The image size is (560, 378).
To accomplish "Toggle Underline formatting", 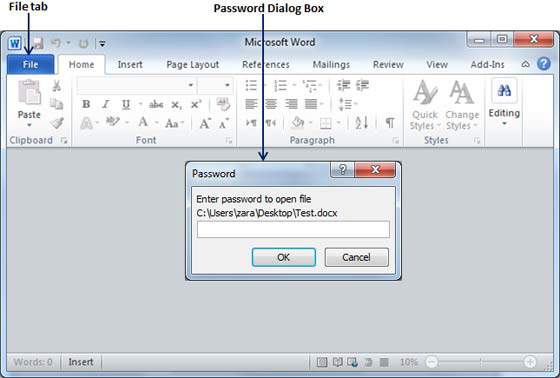I will coord(126,104).
